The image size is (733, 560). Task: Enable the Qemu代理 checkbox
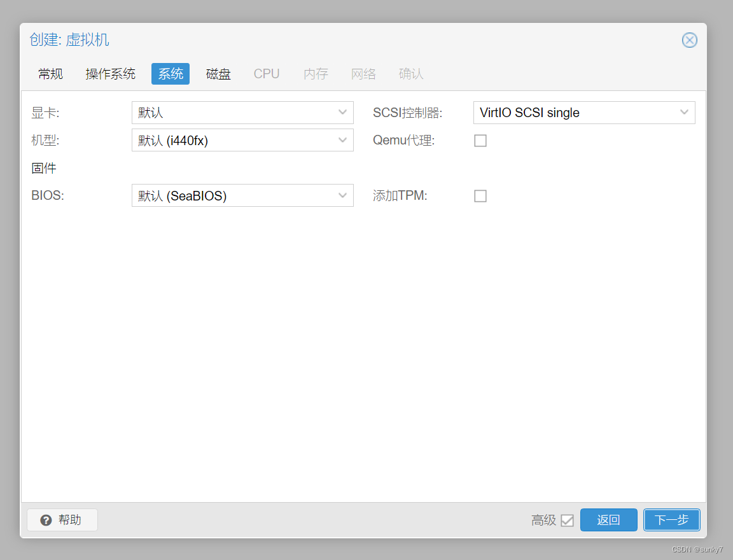[x=480, y=141]
